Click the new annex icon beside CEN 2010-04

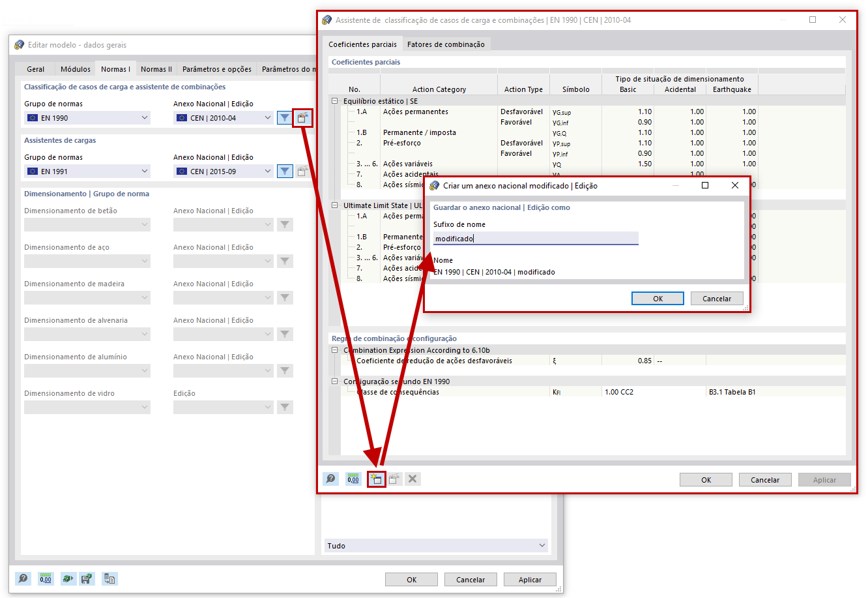click(x=302, y=117)
